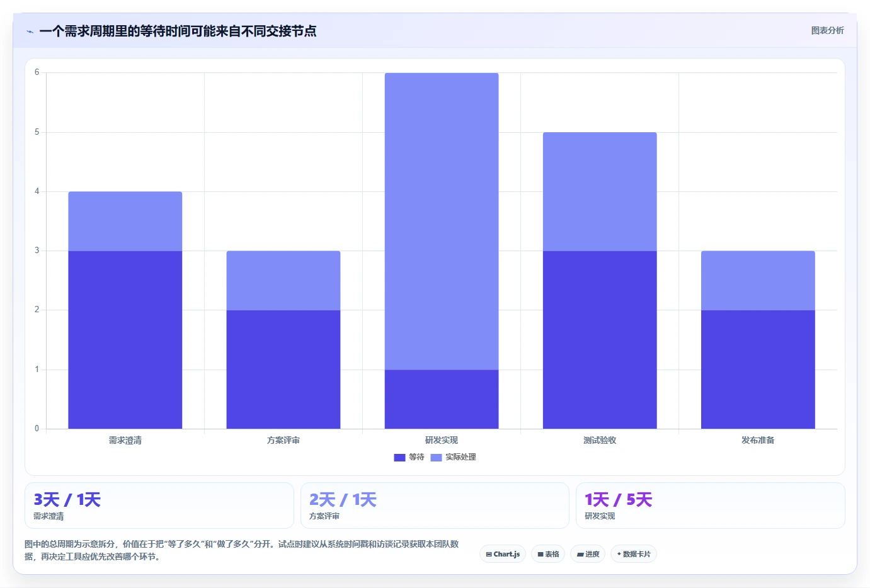
Task: Click the dark 等待 segment of 方案评审 bar
Action: tap(283, 370)
